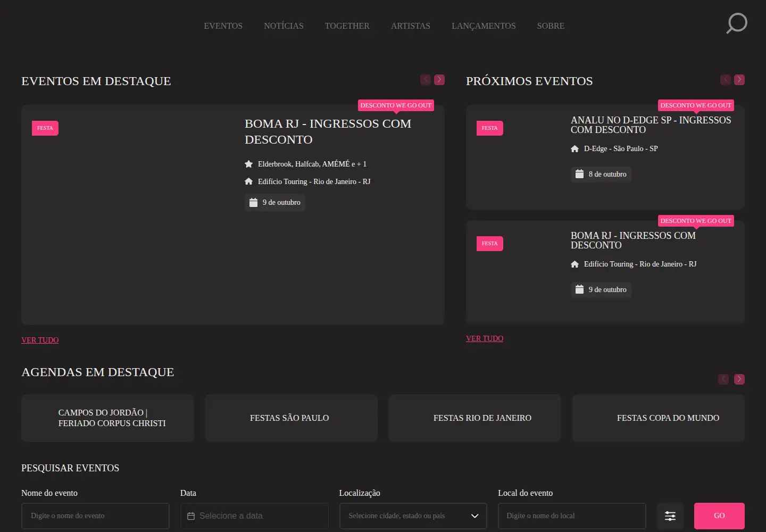Click house icon in featured BOMA RJ card
This screenshot has width=766, height=532.
(x=248, y=181)
